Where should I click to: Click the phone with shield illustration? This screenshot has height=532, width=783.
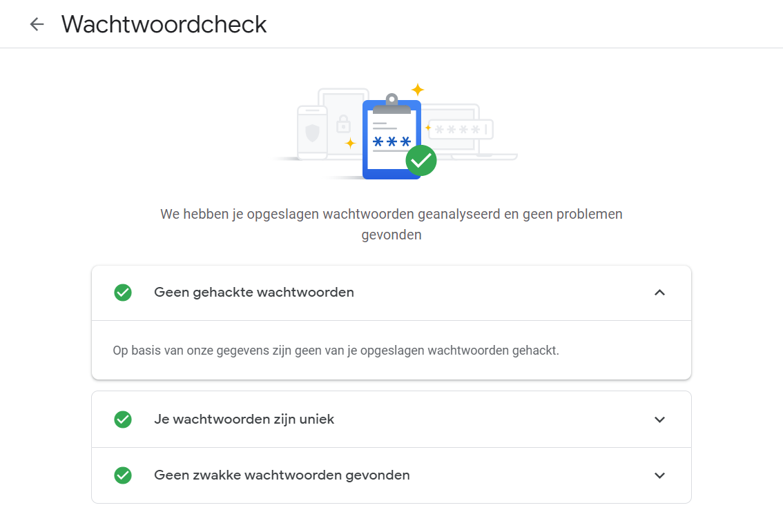pyautogui.click(x=312, y=132)
